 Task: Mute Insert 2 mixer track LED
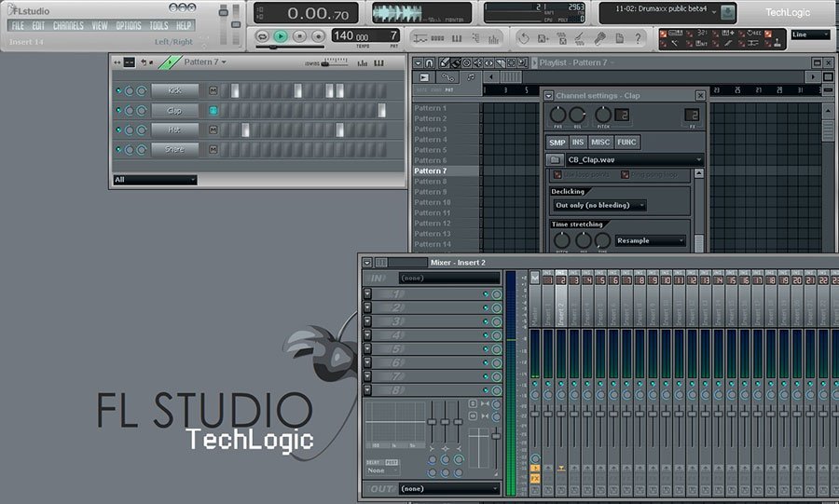pyautogui.click(x=561, y=384)
